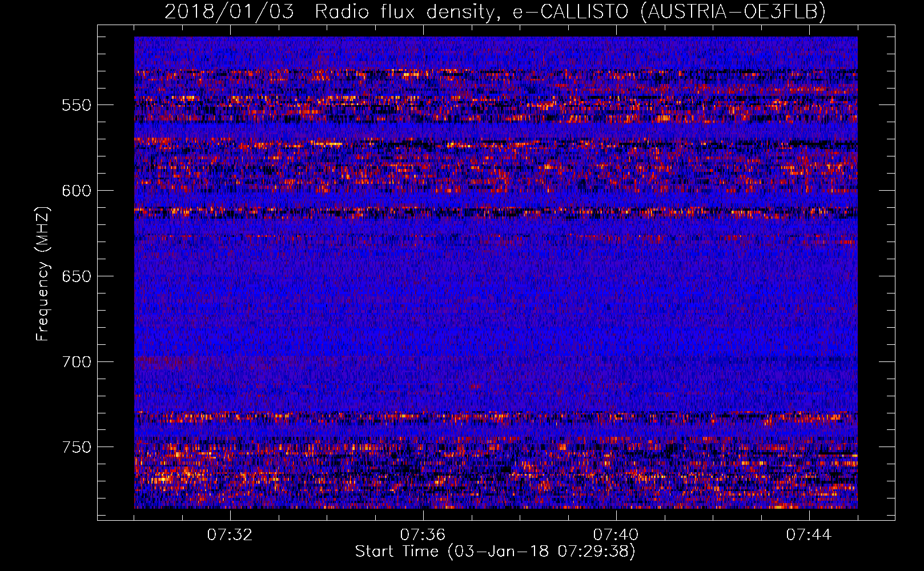Select the "Frequency (MHZ)" y-axis label
The image size is (924, 571).
(x=43, y=274)
